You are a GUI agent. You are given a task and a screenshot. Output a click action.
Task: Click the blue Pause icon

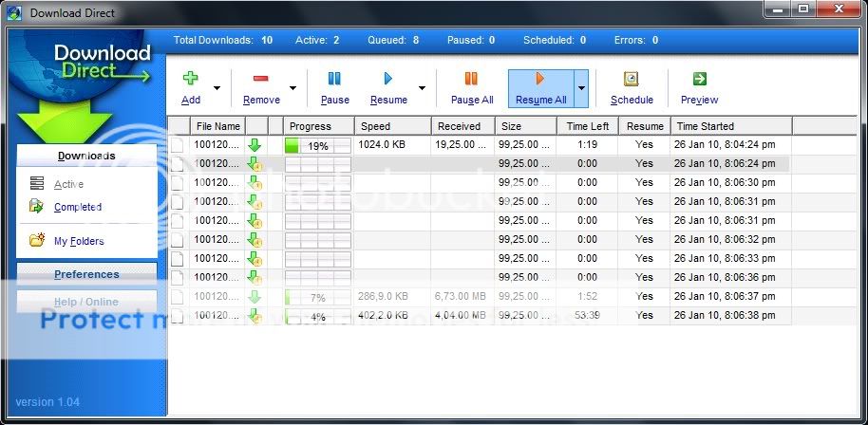coord(334,79)
